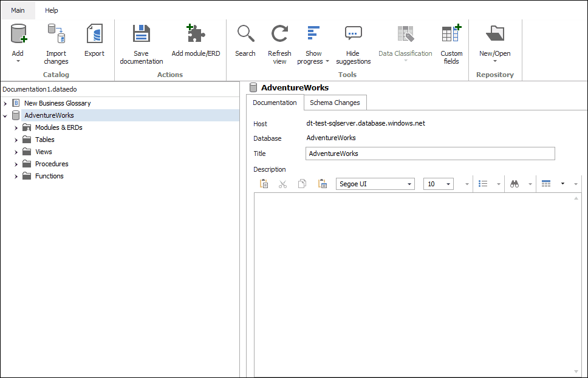Click the Export icon

94,35
